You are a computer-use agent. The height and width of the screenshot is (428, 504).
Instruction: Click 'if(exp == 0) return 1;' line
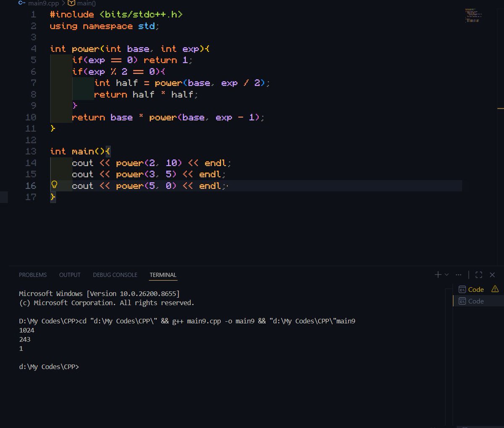[132, 60]
